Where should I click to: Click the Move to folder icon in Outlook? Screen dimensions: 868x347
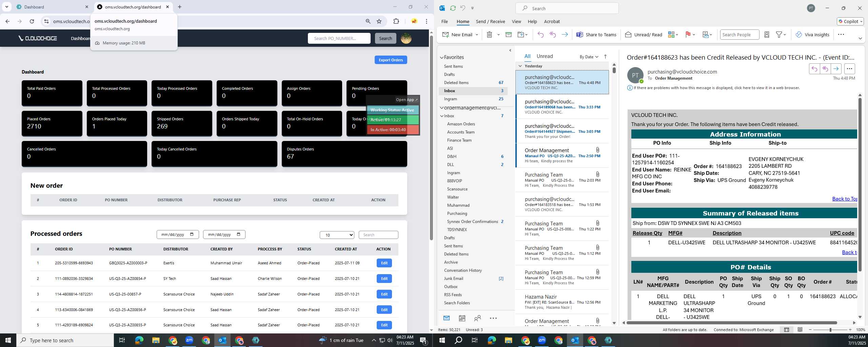(x=521, y=35)
